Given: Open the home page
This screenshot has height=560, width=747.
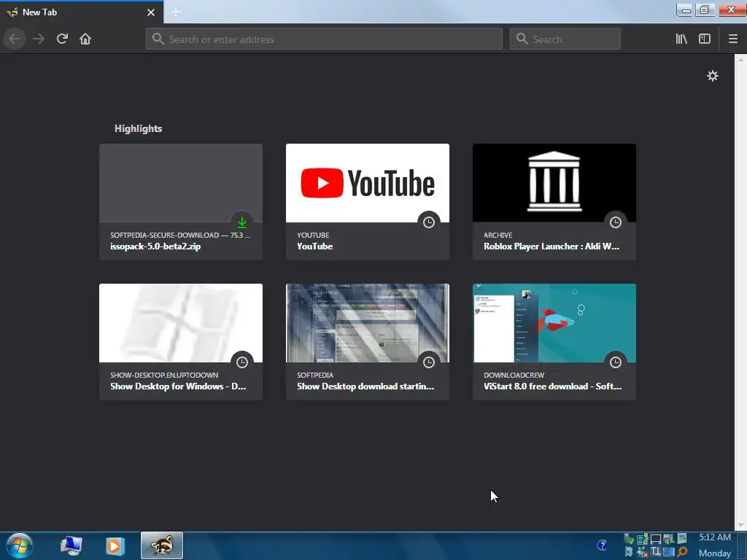Looking at the screenshot, I should click(x=85, y=39).
